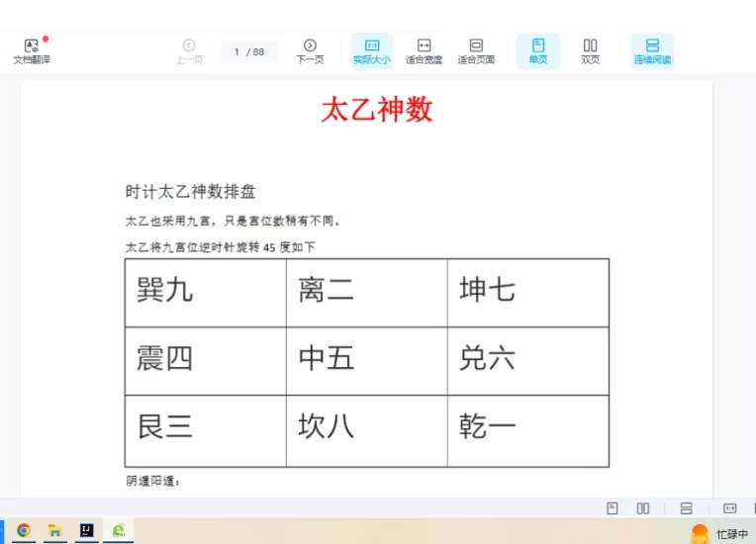Click the 忙碌中 status indicator
This screenshot has width=756, height=544.
pos(720,534)
